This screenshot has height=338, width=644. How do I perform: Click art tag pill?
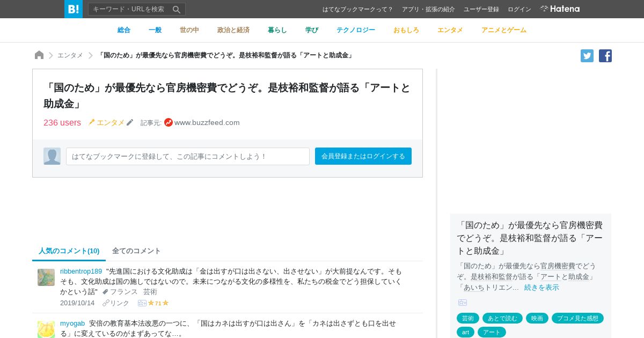tap(465, 332)
